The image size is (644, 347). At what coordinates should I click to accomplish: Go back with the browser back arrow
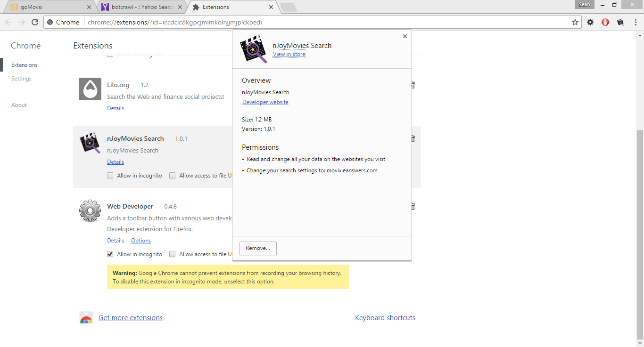tap(8, 22)
